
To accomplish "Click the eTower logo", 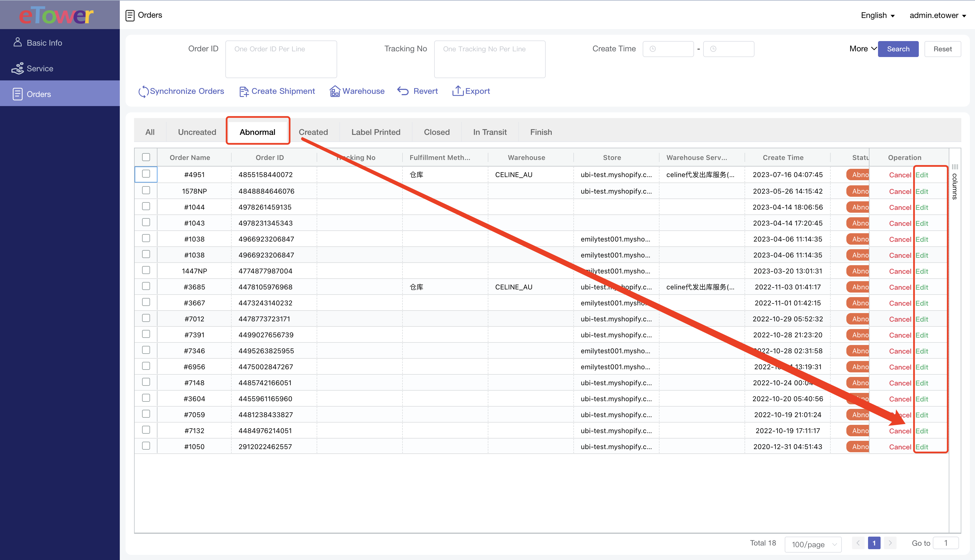I will [x=56, y=15].
